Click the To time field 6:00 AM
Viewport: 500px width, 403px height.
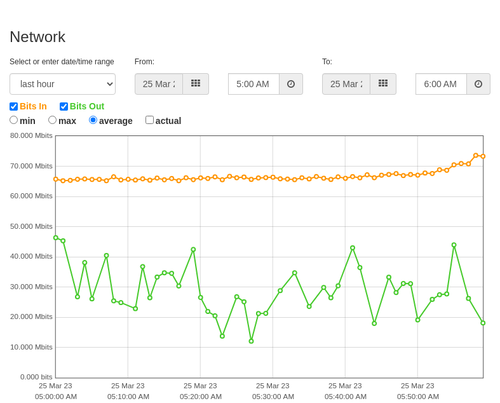point(441,84)
